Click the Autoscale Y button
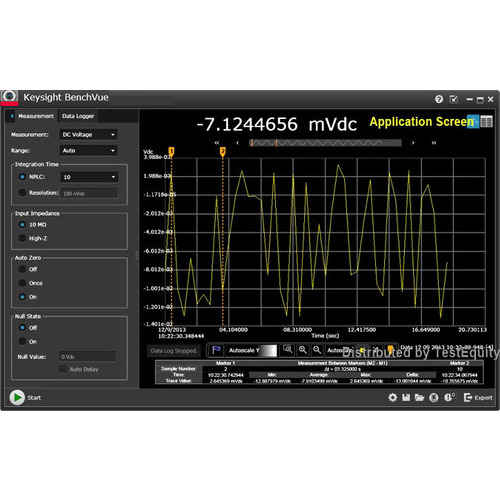This screenshot has width=500, height=500. tap(252, 350)
